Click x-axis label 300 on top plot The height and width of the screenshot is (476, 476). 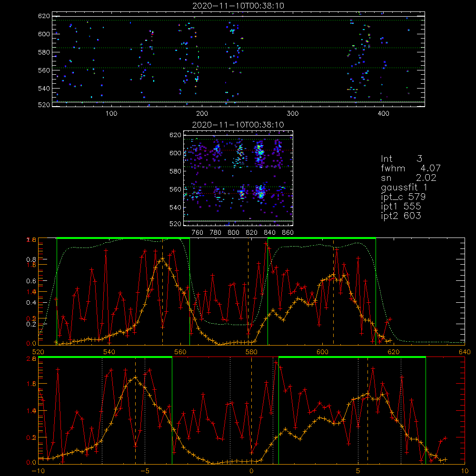pyautogui.click(x=293, y=114)
